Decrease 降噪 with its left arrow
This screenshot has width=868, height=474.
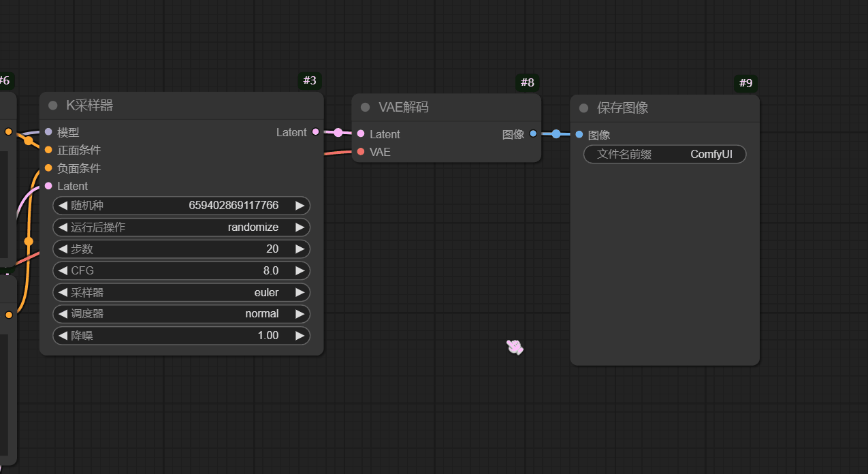(x=63, y=336)
